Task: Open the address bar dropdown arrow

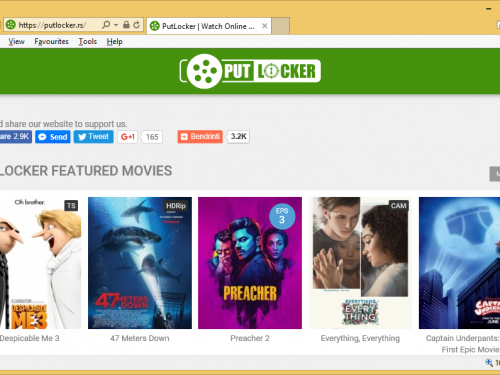Action: 116,25
